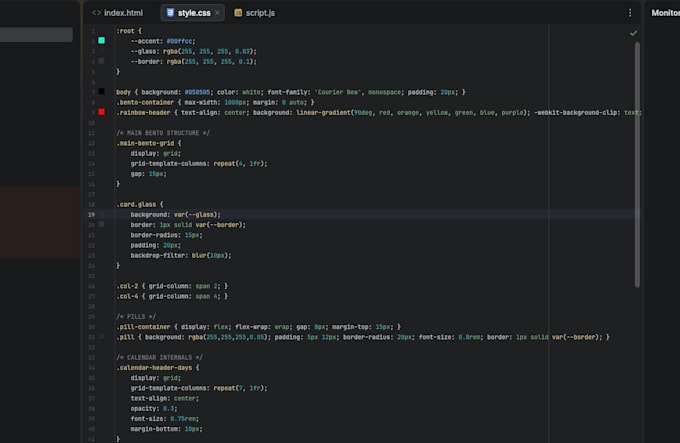Open the border var(--border) swatch on line 20
Image resolution: width=680 pixels, height=443 pixels.
pyautogui.click(x=101, y=224)
